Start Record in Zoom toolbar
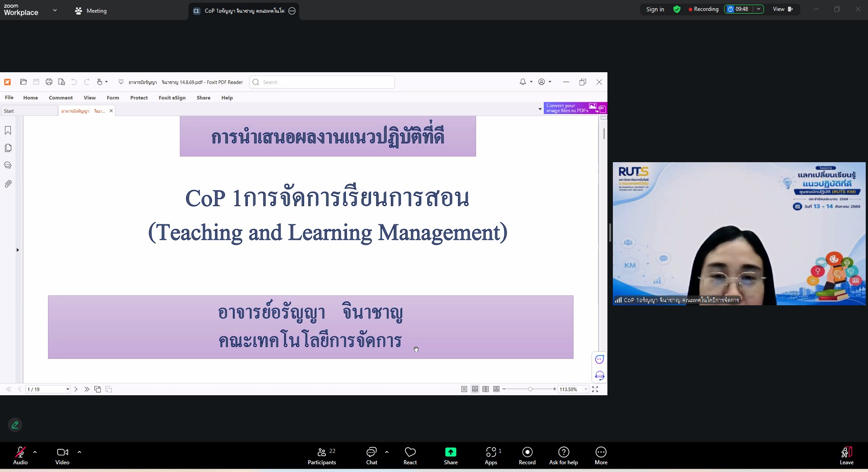 coord(527,456)
